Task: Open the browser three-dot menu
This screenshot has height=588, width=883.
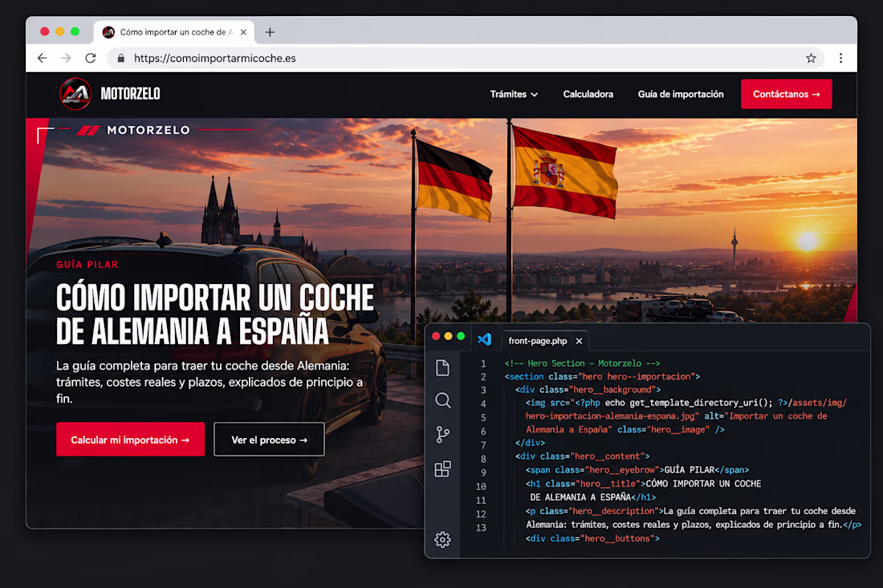Action: click(840, 58)
